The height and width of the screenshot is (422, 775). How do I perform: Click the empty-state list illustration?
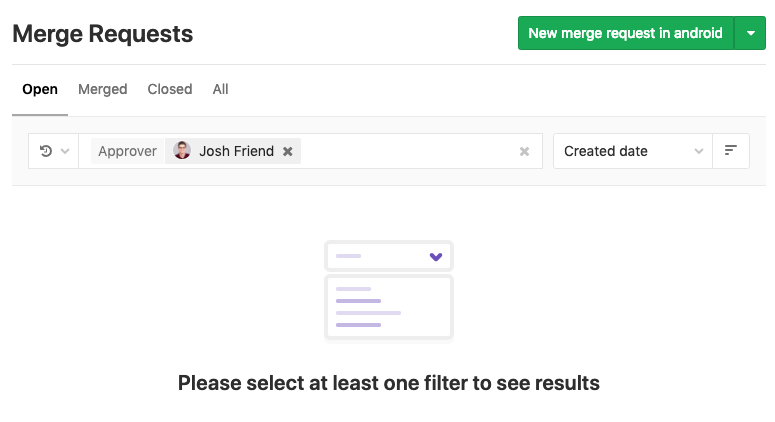tap(389, 307)
